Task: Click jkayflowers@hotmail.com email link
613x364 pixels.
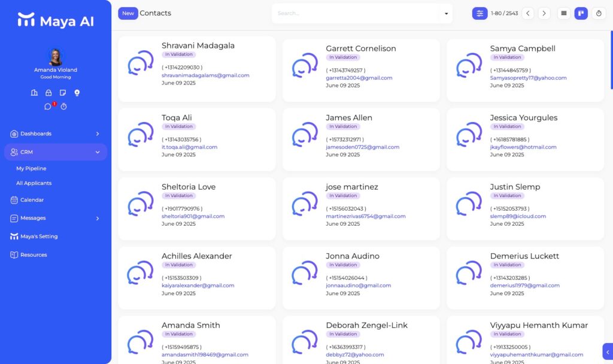Action: (x=523, y=147)
